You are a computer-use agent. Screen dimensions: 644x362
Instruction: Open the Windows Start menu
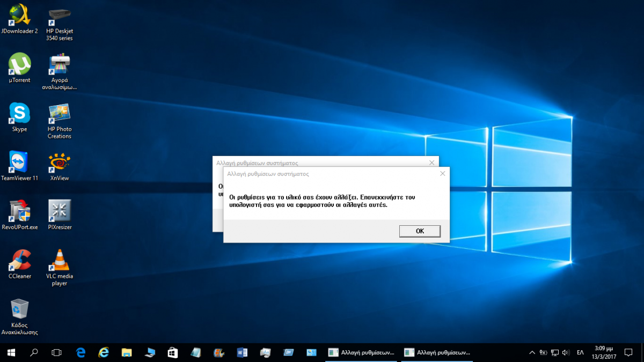(x=11, y=352)
